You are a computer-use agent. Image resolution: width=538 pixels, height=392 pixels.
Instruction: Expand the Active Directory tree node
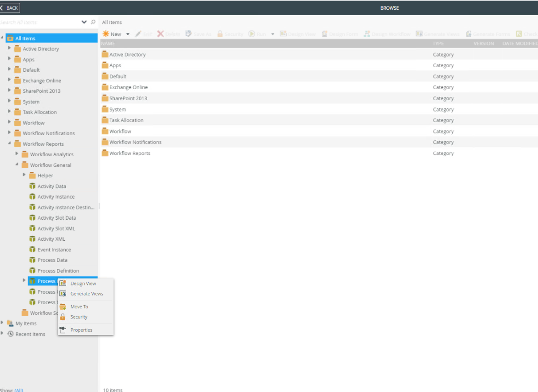pyautogui.click(x=9, y=48)
